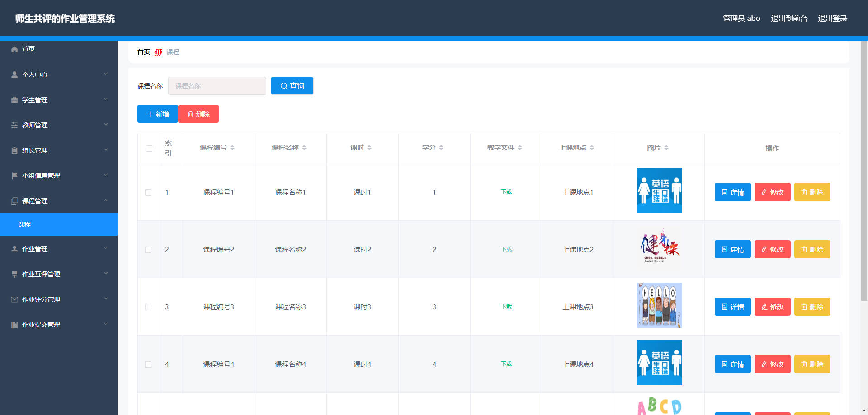868x415 pixels.
Task: Expand 作业互评管理 chevron
Action: 106,273
